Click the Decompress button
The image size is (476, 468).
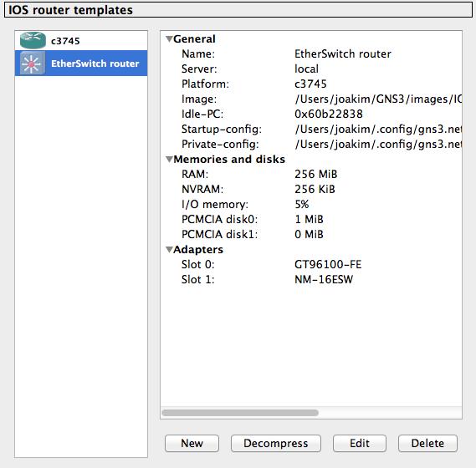tap(275, 443)
